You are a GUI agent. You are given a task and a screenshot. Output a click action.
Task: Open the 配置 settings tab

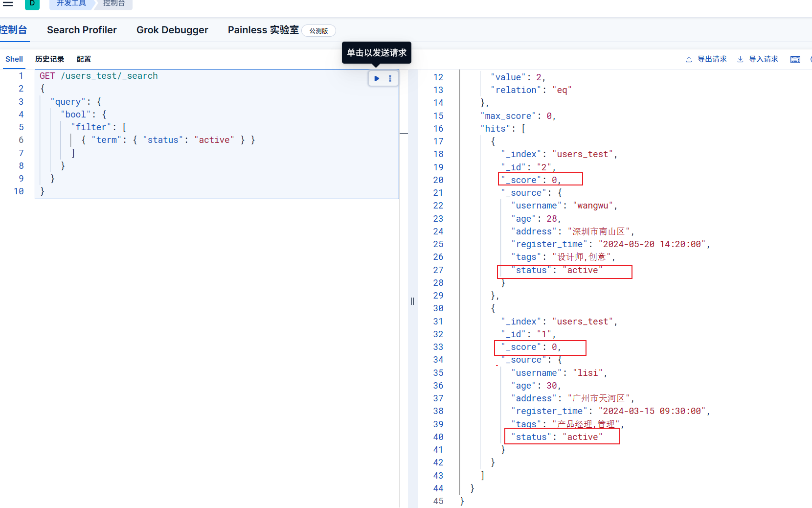[84, 59]
